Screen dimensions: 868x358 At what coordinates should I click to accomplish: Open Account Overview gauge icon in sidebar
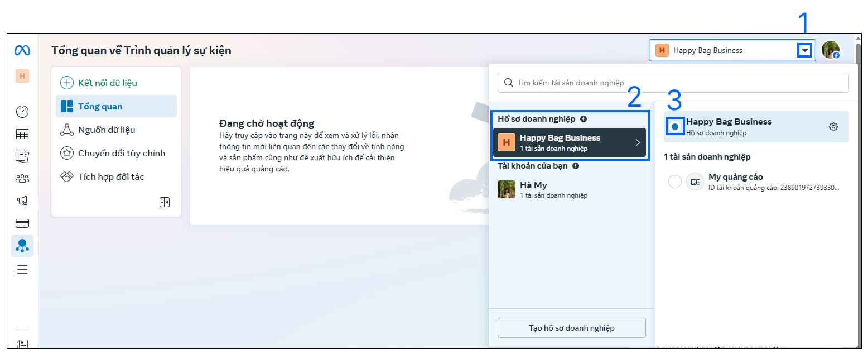(x=22, y=112)
